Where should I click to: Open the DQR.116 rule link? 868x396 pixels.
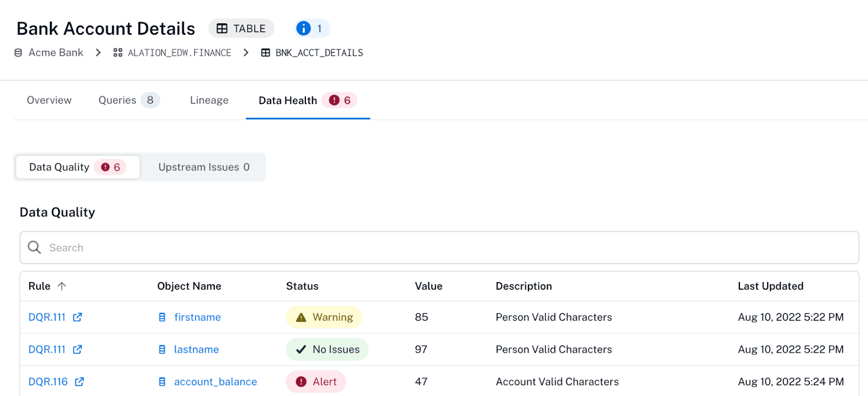[x=48, y=382]
